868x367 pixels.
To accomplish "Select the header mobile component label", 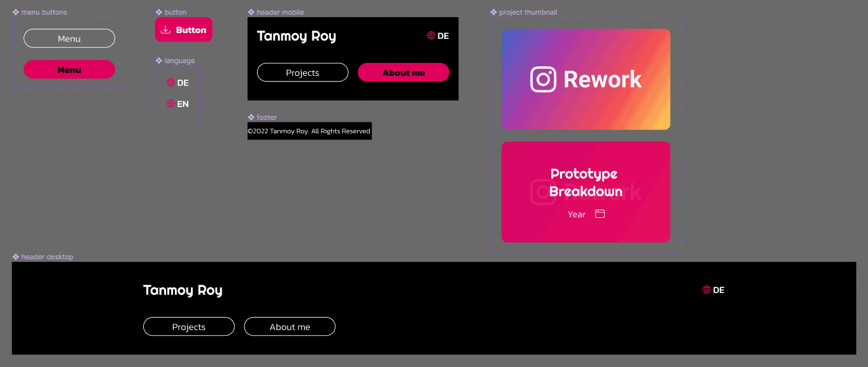I will pyautogui.click(x=276, y=12).
